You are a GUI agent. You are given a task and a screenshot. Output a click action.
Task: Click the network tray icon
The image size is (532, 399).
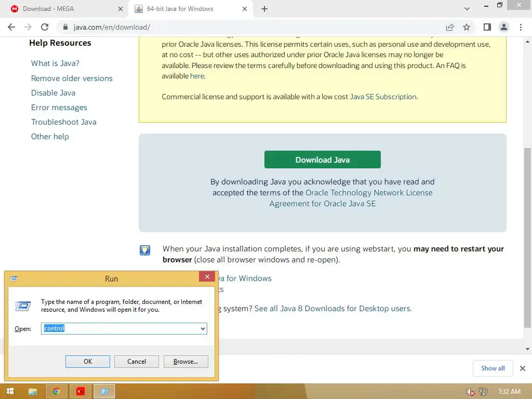tap(483, 392)
